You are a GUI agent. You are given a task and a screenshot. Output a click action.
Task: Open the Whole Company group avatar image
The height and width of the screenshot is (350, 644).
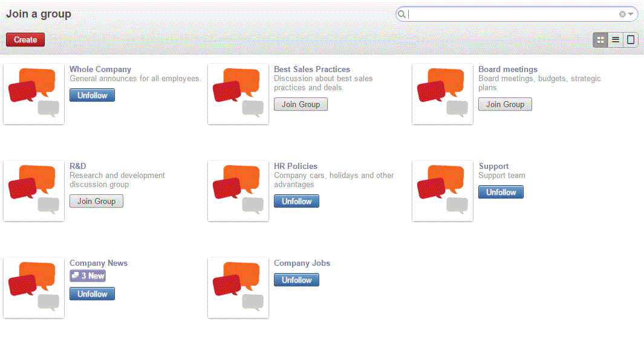coord(33,94)
